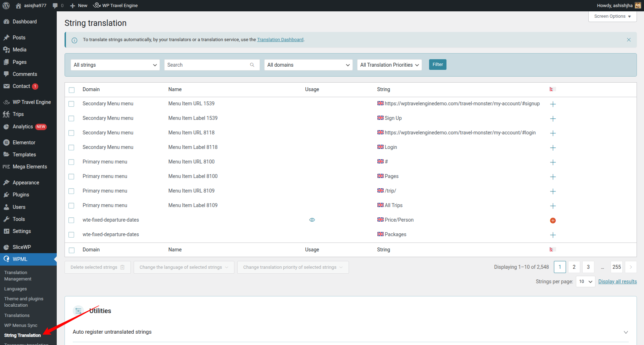644x345 pixels.
Task: Click the comments bubble icon in admin bar
Action: [x=55, y=5]
